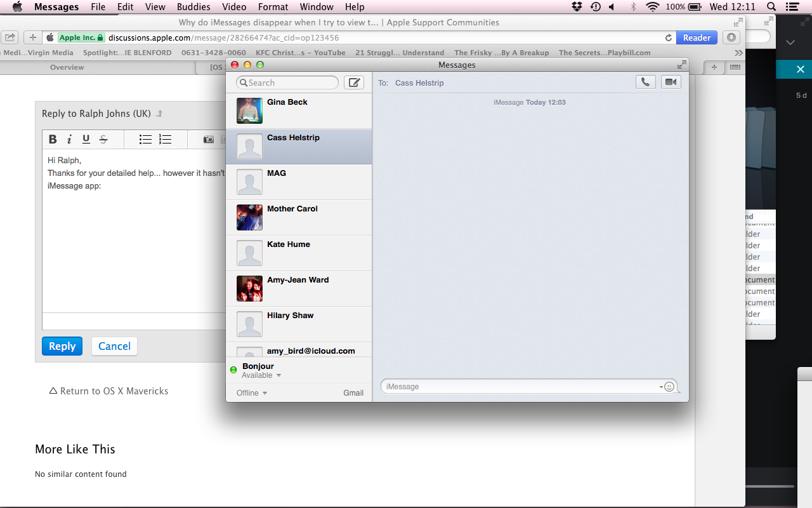The height and width of the screenshot is (508, 812).
Task: Open the Apple menu
Action: click(17, 7)
